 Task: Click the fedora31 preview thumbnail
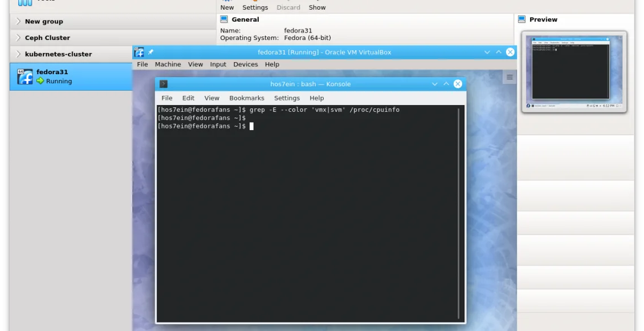click(574, 71)
